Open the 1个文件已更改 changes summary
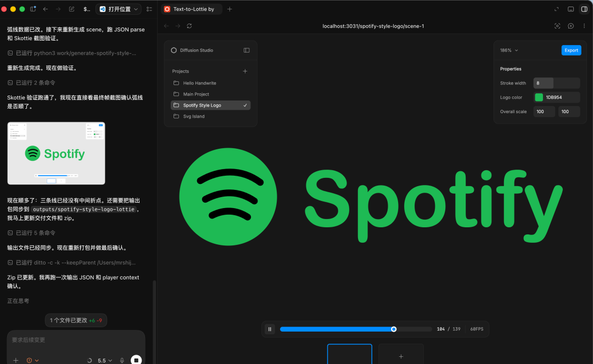Screen dimensions: 593x364 tap(76, 320)
